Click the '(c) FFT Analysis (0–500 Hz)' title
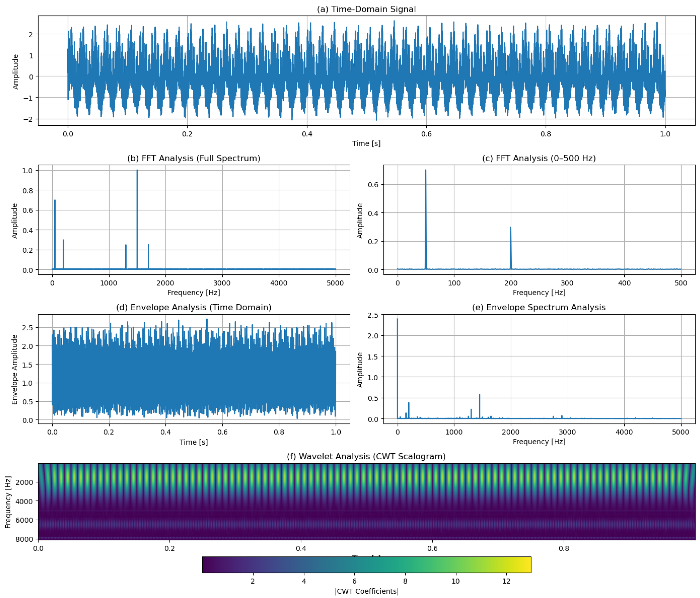This screenshot has width=700, height=598. [539, 158]
